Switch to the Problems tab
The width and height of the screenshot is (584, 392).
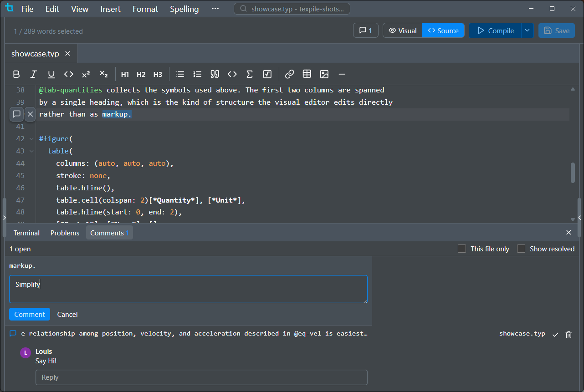[x=65, y=233]
